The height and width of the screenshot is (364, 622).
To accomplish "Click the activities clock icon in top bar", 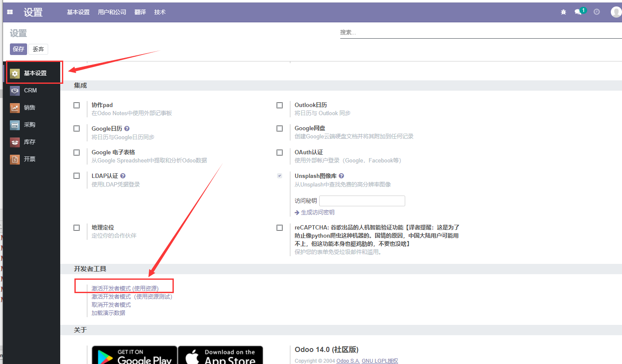I will point(596,12).
